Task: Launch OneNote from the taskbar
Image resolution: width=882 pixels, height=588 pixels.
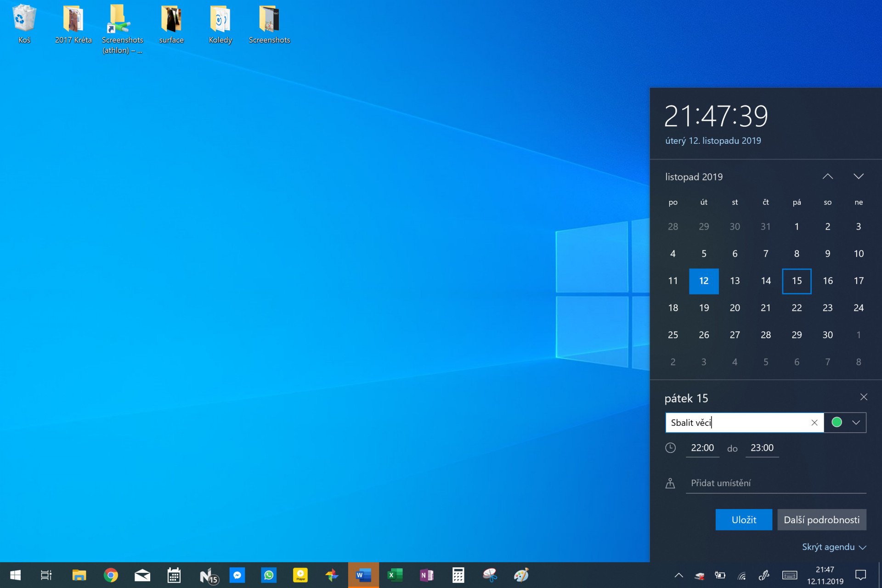Action: 427,575
